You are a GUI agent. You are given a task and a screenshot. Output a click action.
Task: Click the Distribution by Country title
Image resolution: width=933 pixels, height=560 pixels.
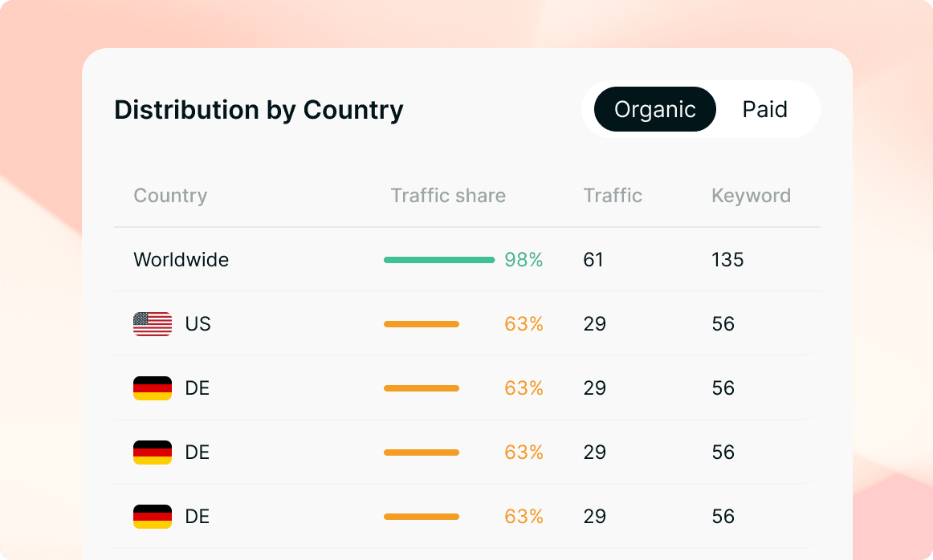259,110
